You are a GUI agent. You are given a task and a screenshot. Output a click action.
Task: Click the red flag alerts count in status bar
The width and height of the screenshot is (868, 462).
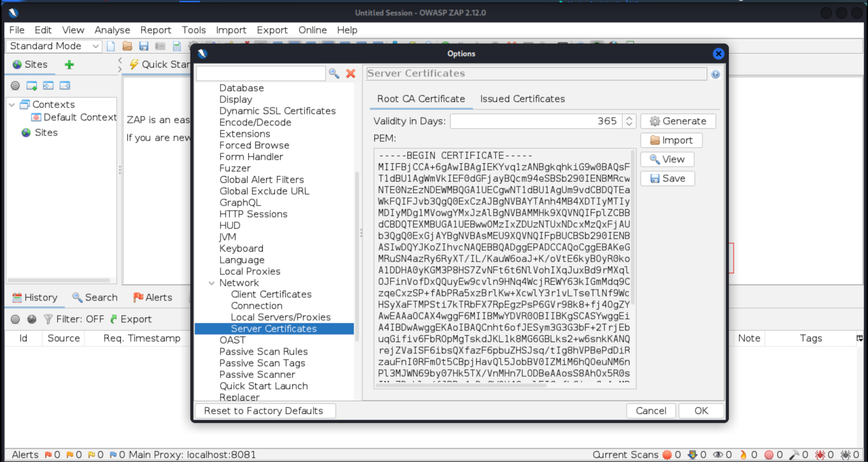coord(52,455)
